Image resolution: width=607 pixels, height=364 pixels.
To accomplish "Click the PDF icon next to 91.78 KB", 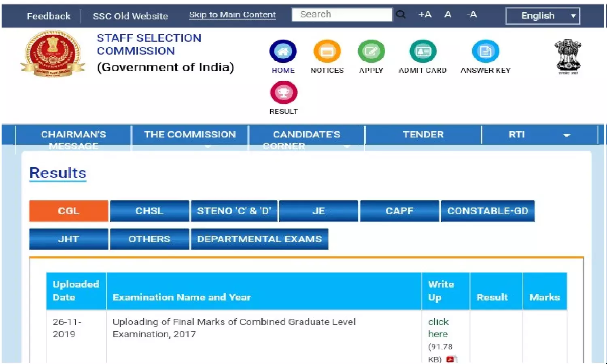I will click(x=451, y=359).
